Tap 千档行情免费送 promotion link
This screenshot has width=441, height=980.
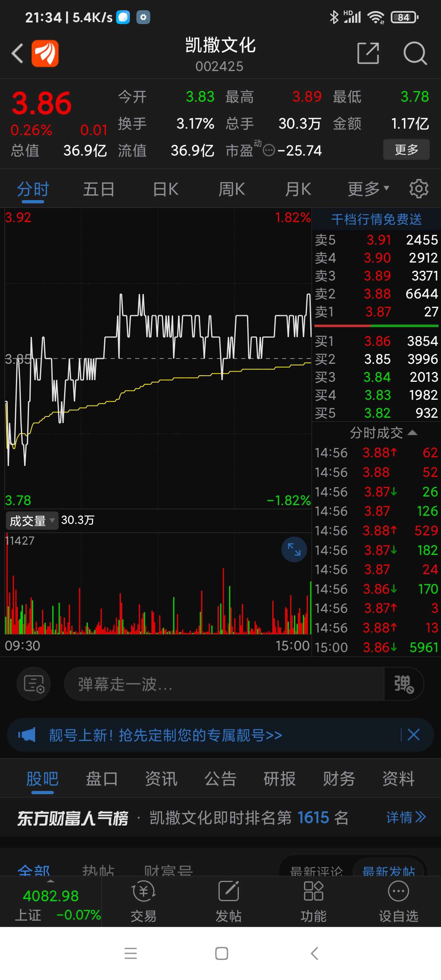[x=376, y=220]
